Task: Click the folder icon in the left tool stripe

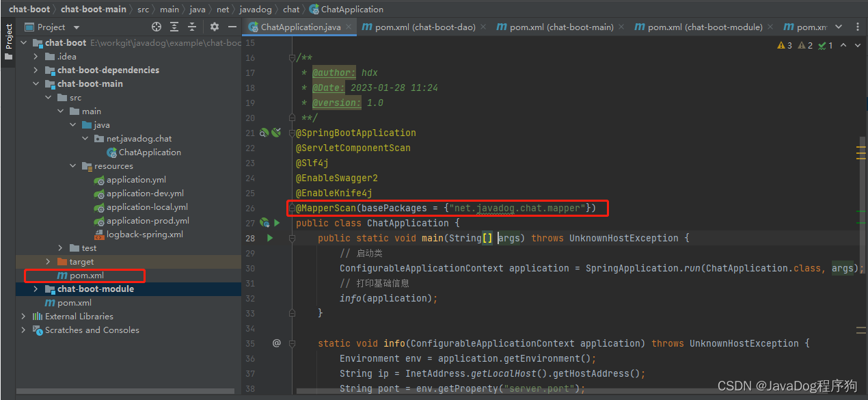Action: tap(8, 57)
